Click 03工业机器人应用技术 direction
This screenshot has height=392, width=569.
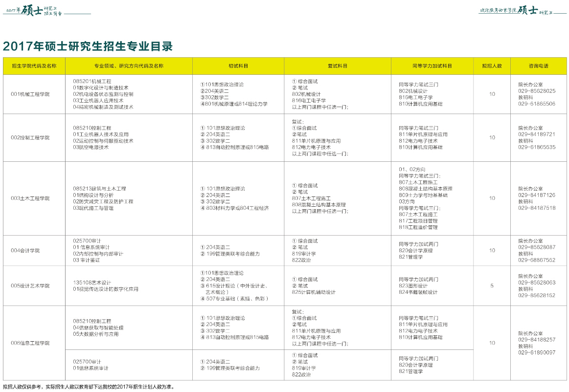98,101
